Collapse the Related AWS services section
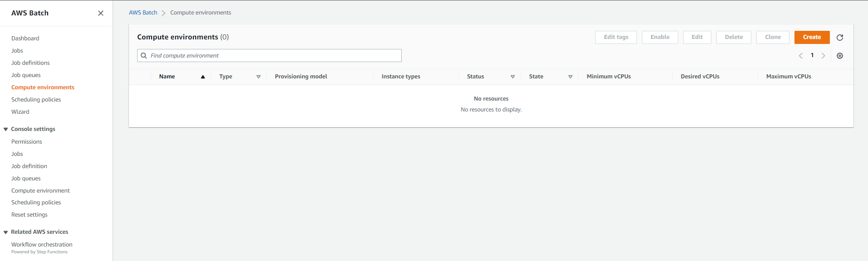Image resolution: width=868 pixels, height=261 pixels. click(x=6, y=232)
